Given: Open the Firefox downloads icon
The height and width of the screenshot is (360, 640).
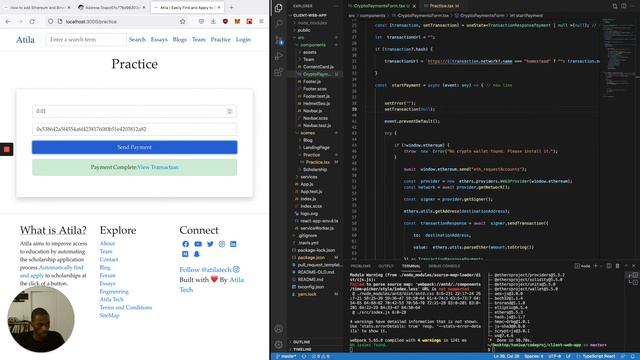Looking at the screenshot, I should (x=213, y=21).
